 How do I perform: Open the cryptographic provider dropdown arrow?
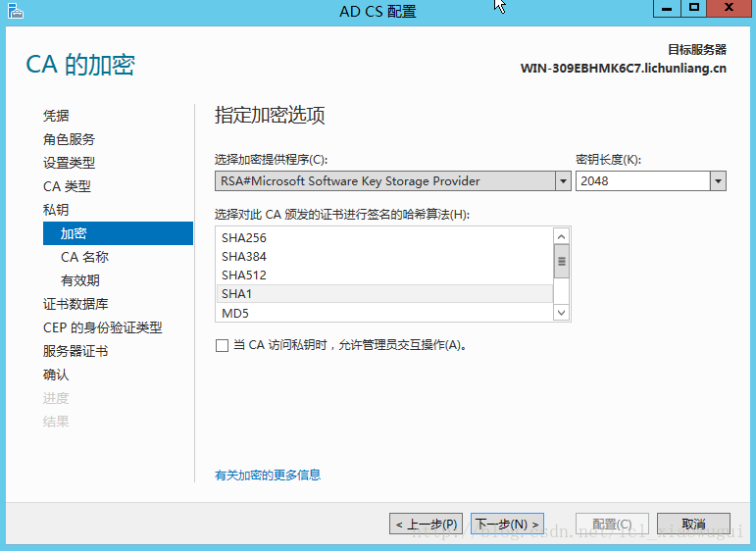click(x=563, y=181)
